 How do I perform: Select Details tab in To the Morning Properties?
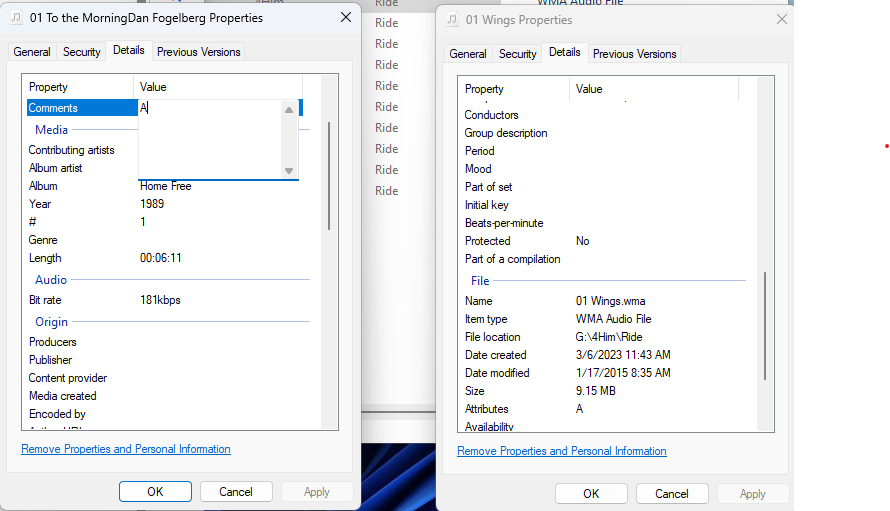point(129,50)
